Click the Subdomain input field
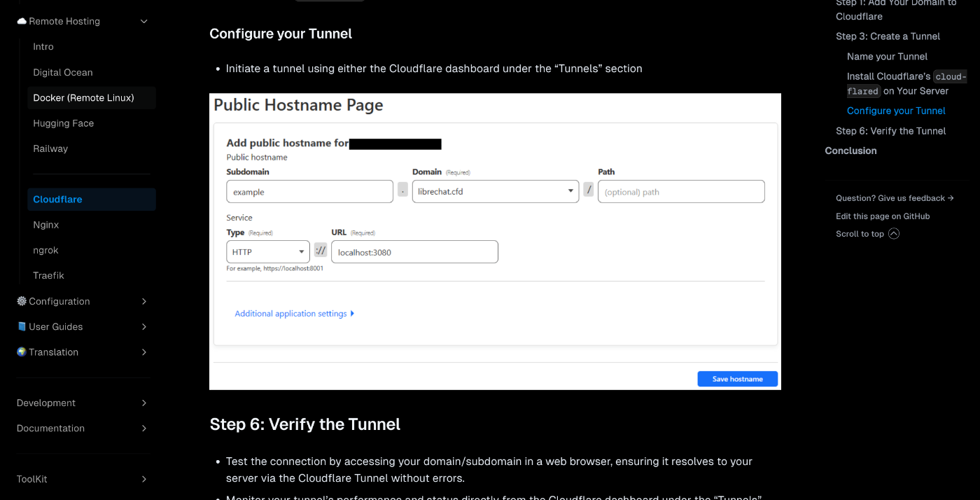 tap(309, 192)
